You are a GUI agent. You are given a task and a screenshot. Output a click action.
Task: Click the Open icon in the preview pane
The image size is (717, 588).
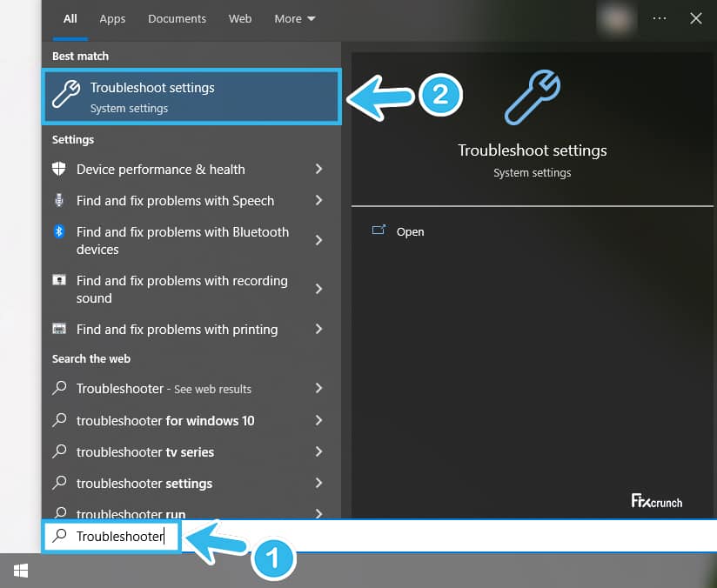click(379, 230)
